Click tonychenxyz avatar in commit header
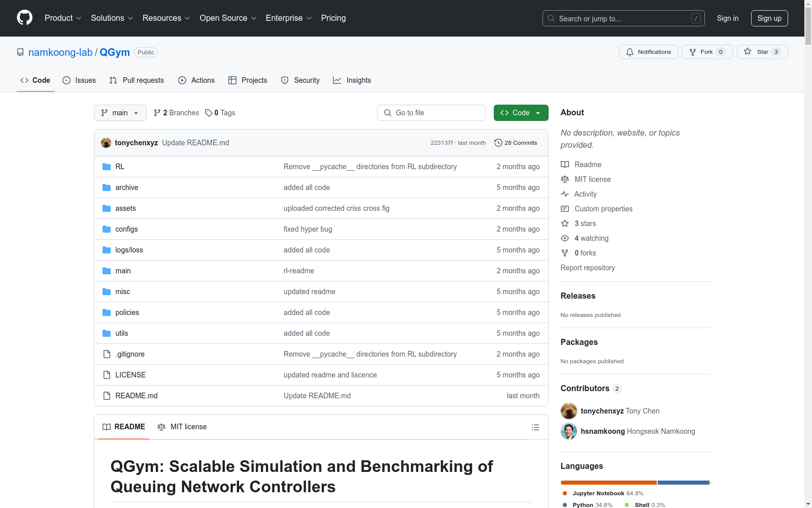Viewport: 812px width, 508px height. 106,143
